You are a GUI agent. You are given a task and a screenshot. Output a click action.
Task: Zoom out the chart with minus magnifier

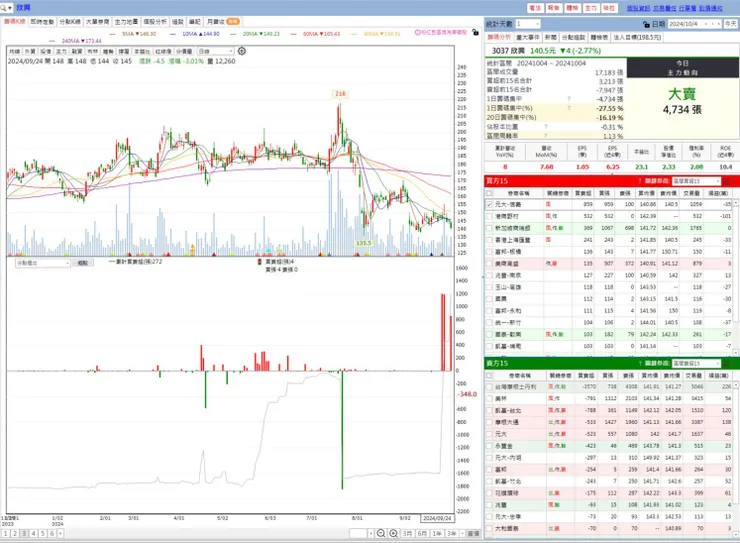(381, 534)
